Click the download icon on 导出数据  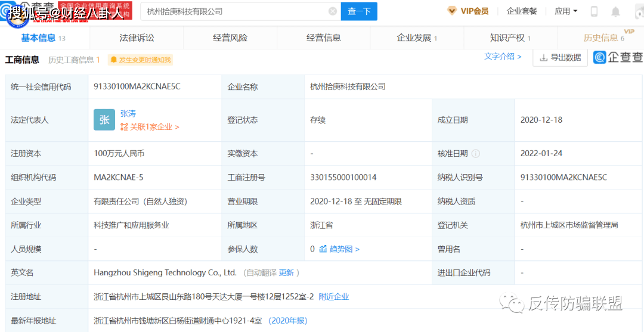point(543,57)
